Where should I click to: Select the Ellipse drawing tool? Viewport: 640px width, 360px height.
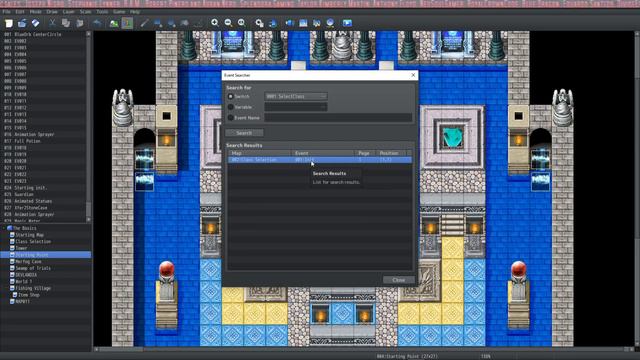coord(171,23)
